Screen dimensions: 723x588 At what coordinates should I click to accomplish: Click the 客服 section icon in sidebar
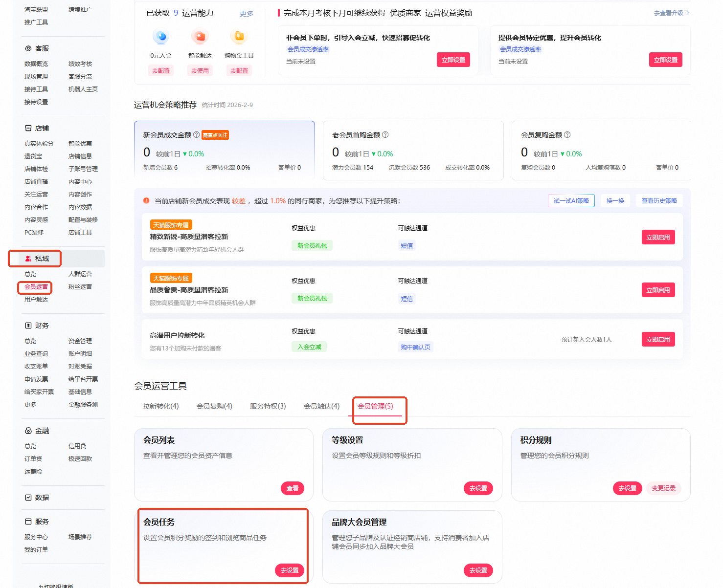(x=28, y=48)
